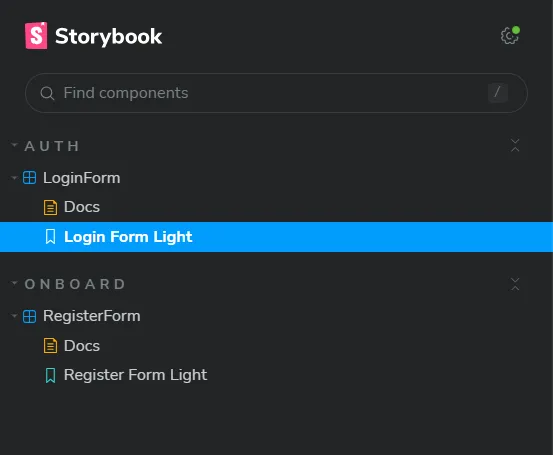Click the Docs document icon under RegisterForm

tap(50, 346)
